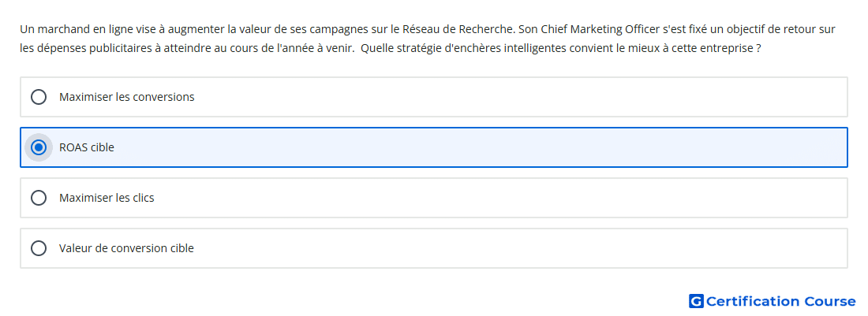Pick the Valeur de conversion cible radio

39,248
